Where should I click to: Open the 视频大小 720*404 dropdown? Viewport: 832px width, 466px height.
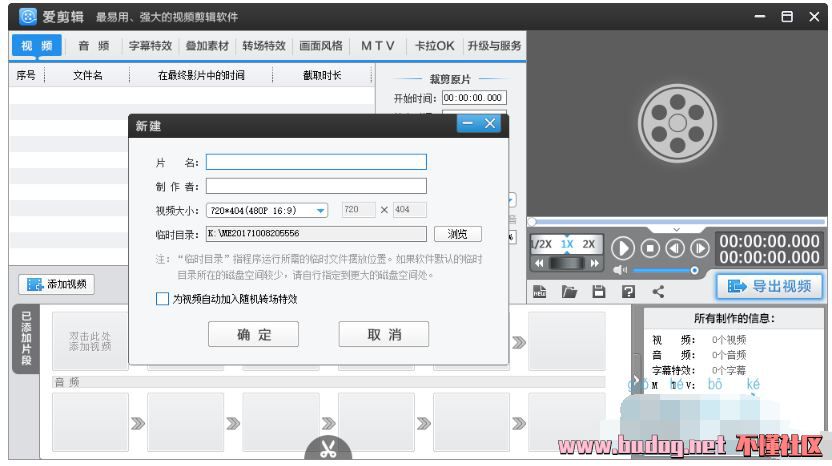pyautogui.click(x=267, y=210)
